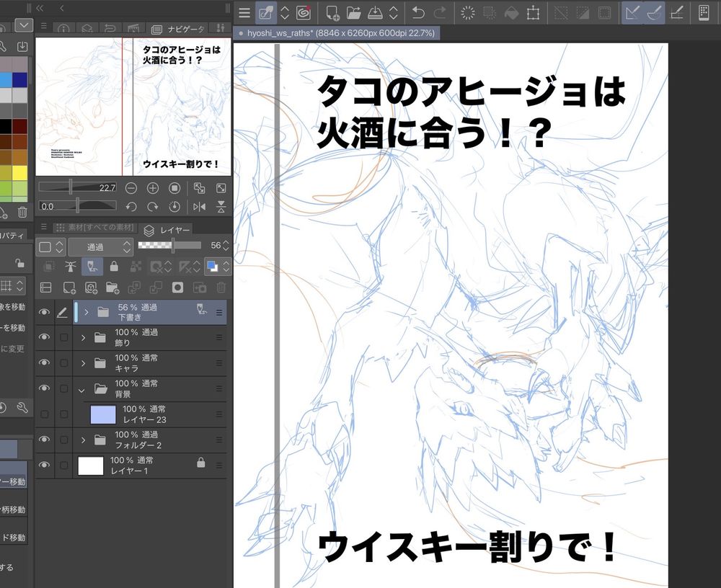Hide the 下書き folder layer
The image size is (721, 588).
(x=44, y=312)
